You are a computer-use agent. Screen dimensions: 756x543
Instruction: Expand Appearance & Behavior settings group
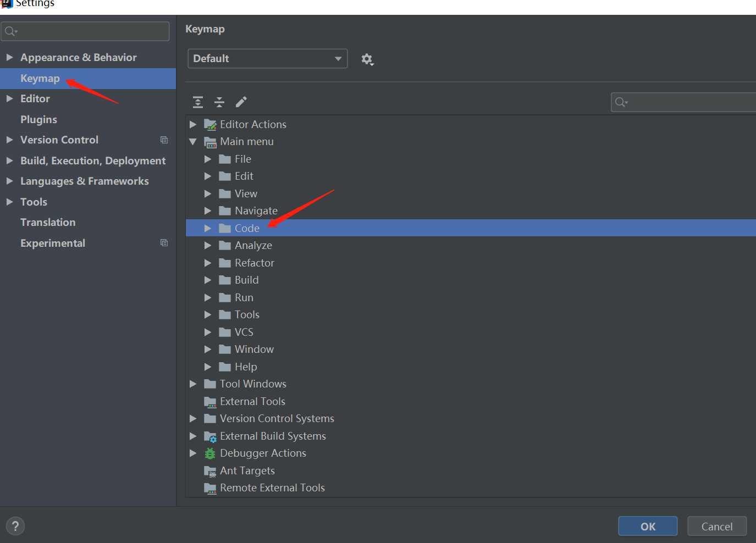[x=9, y=57]
